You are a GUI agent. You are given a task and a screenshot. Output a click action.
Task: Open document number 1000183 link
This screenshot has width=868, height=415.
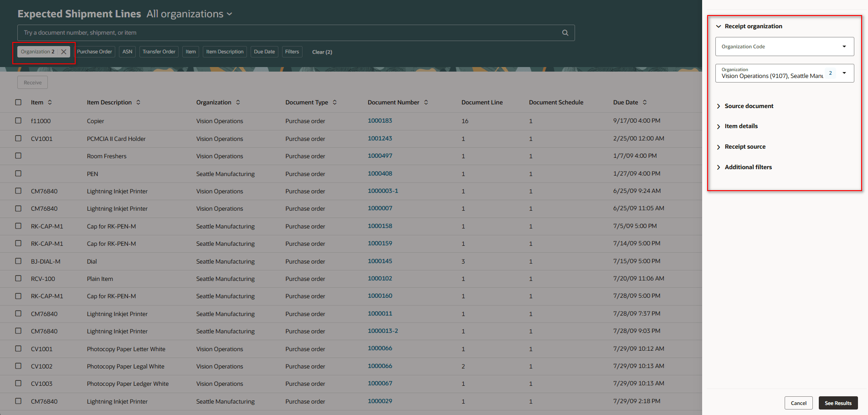coord(380,121)
